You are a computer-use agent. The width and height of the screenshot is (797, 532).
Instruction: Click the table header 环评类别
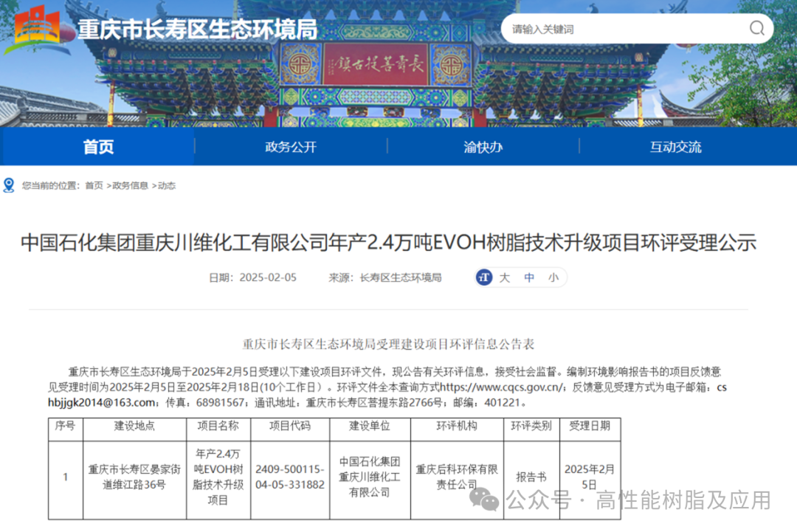click(531, 426)
